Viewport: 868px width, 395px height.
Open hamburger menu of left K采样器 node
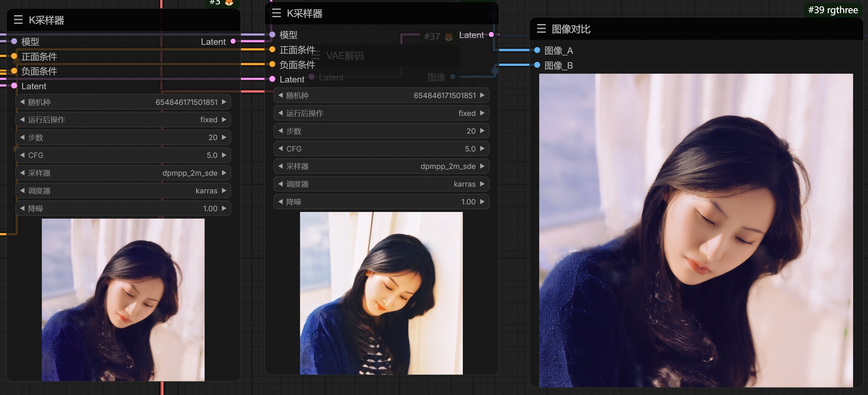pos(18,20)
